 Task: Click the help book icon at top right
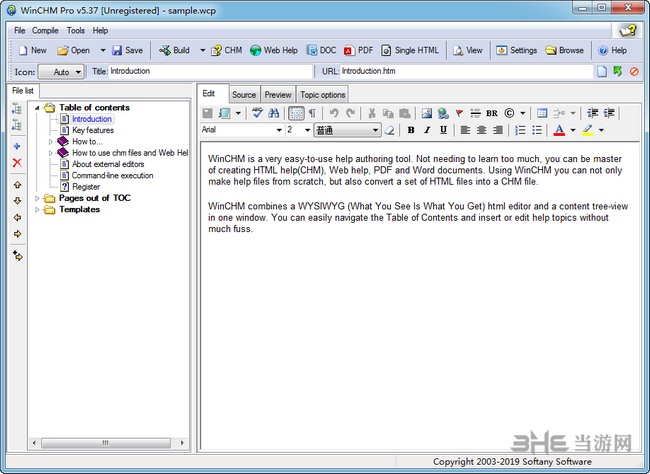click(x=628, y=31)
